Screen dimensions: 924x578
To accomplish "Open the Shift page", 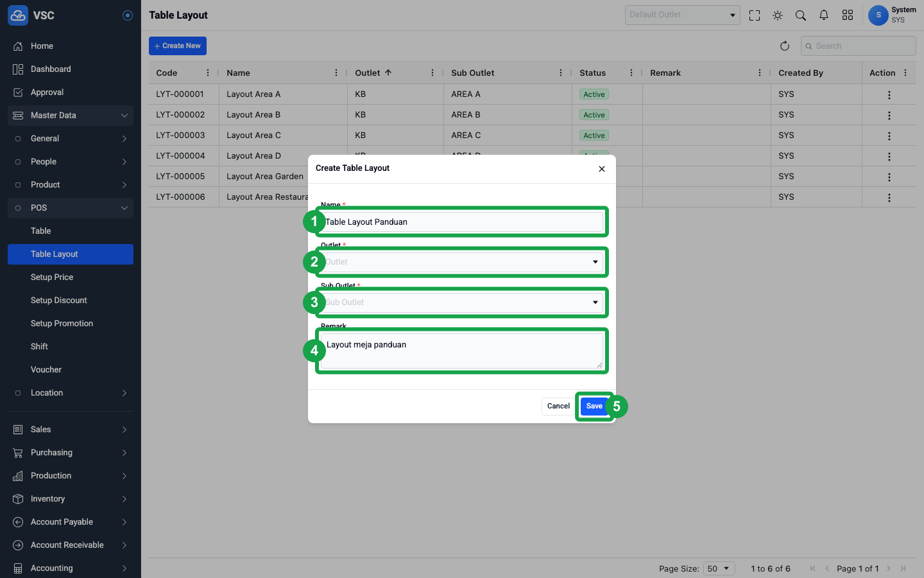I will [x=71, y=347].
